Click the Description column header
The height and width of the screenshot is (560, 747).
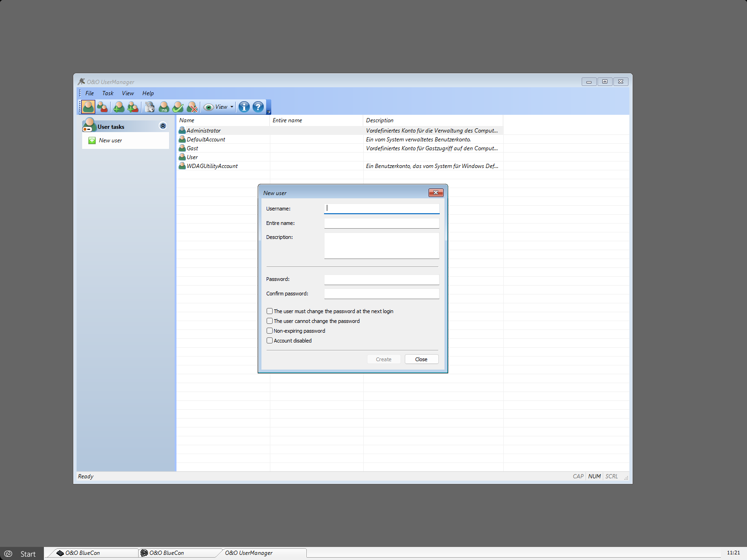point(433,120)
